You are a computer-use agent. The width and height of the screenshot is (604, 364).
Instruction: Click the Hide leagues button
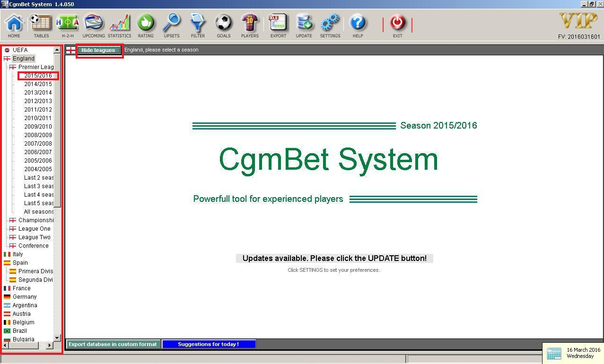tap(98, 50)
